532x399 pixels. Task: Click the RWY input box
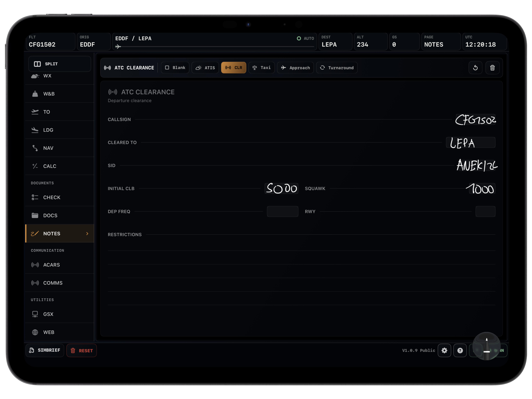pos(485,211)
